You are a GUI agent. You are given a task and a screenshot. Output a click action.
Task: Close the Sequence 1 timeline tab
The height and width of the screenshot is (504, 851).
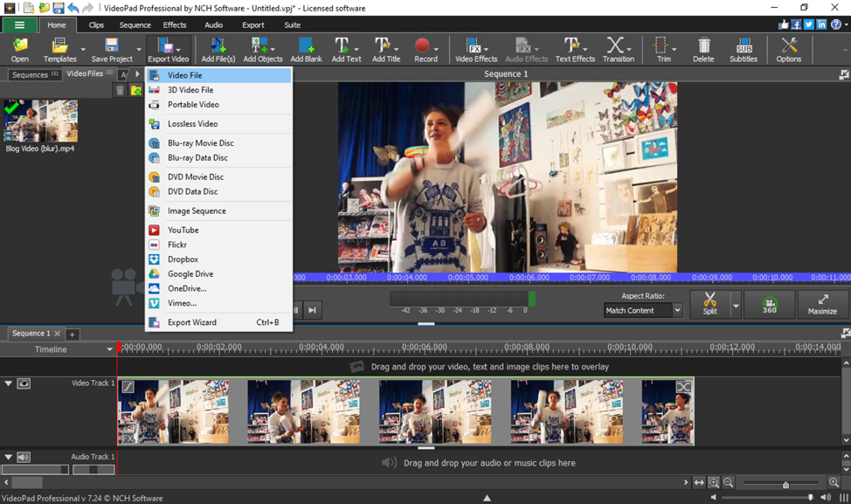(x=57, y=333)
